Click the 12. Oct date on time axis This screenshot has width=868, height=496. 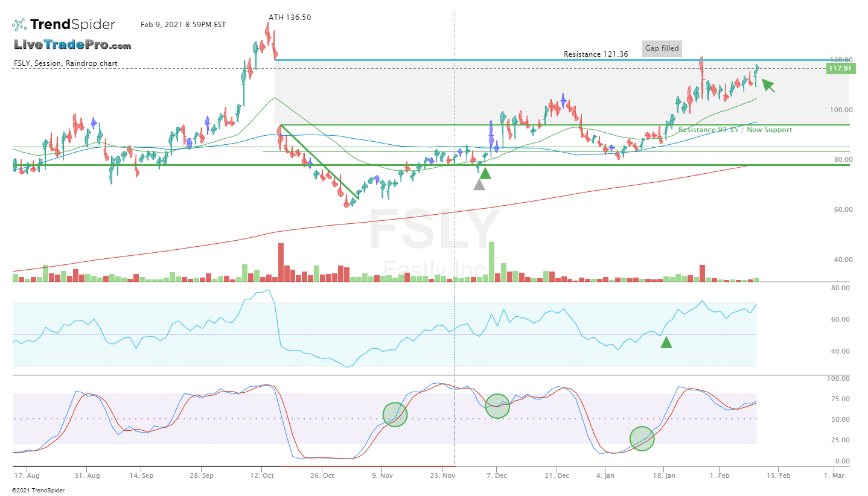click(261, 475)
